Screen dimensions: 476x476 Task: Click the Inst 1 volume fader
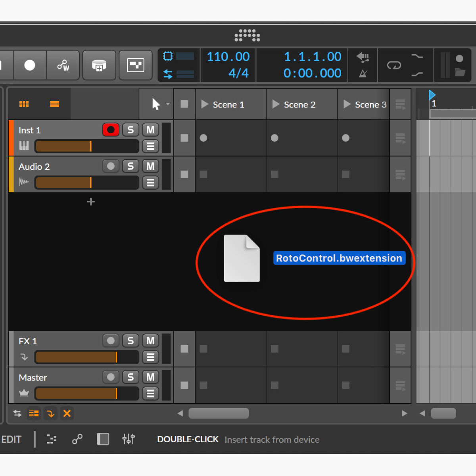click(x=87, y=146)
